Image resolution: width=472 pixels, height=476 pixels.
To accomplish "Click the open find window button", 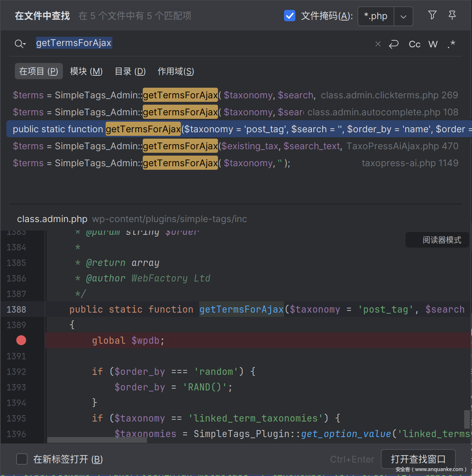I will tap(418, 459).
